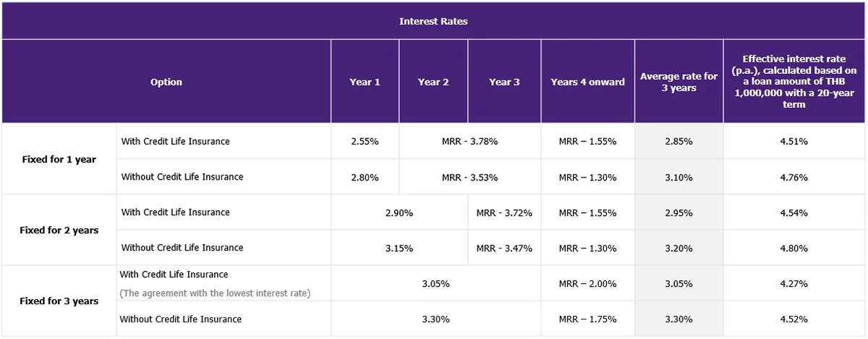Click the Effective interest rate column header

[x=793, y=82]
